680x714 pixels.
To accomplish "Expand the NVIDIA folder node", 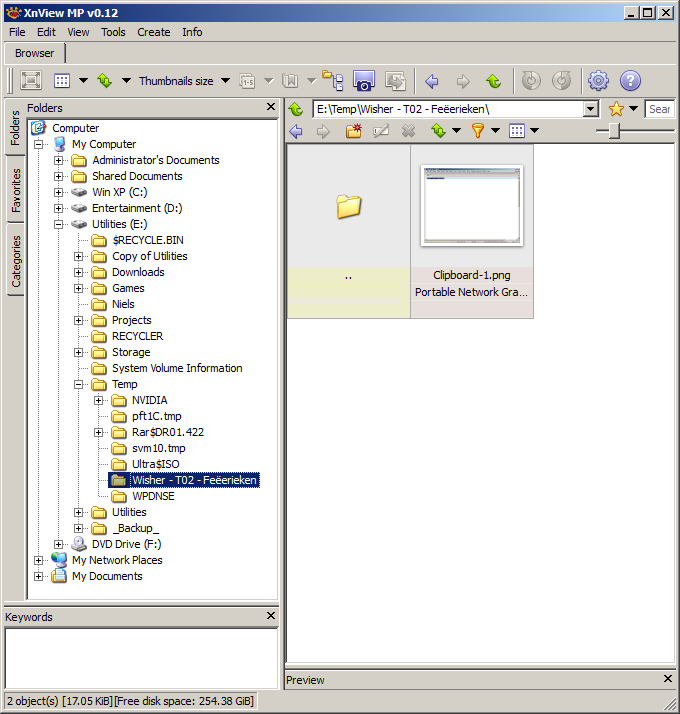I will tap(98, 401).
